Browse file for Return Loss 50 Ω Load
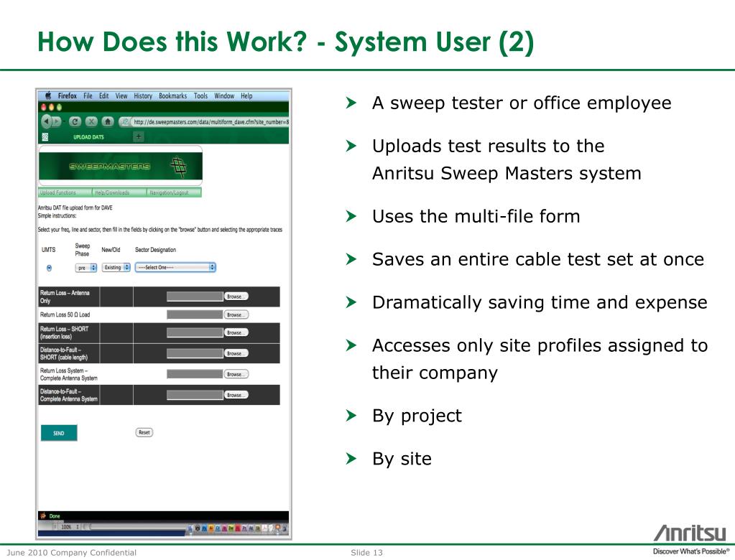Screen dimensions: 735x560 click(x=236, y=314)
